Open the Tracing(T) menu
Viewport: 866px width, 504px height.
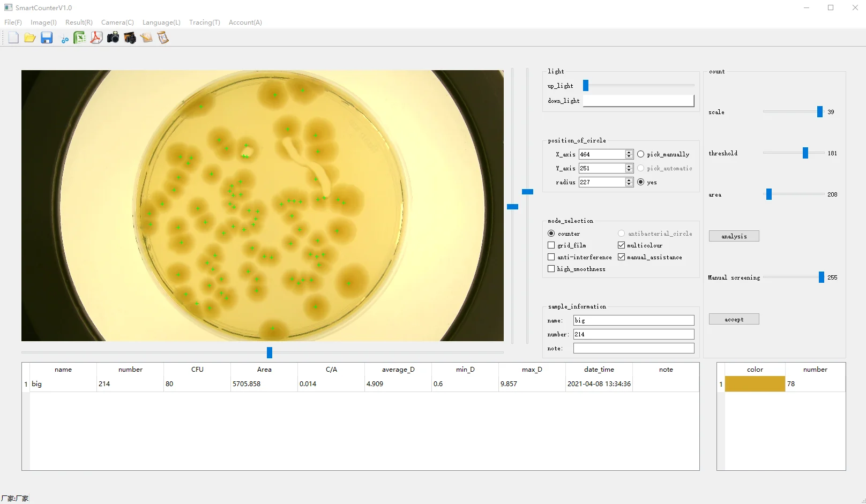(x=204, y=22)
